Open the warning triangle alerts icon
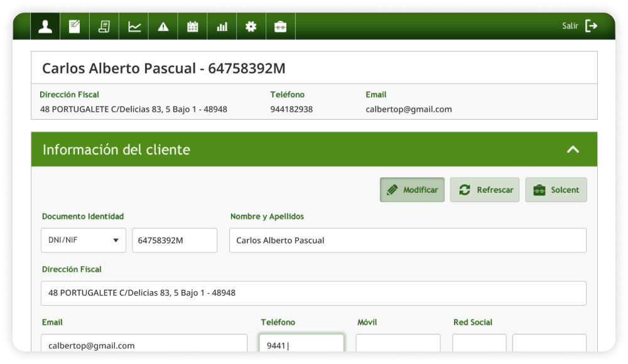This screenshot has height=364, width=628. coord(163,26)
